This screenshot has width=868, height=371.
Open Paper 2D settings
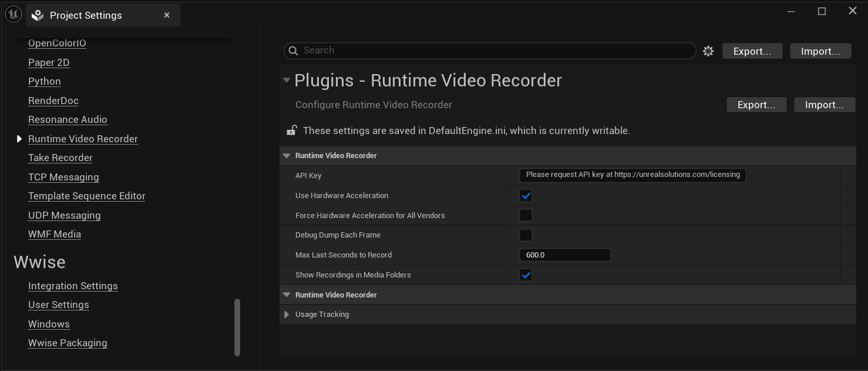click(x=49, y=62)
